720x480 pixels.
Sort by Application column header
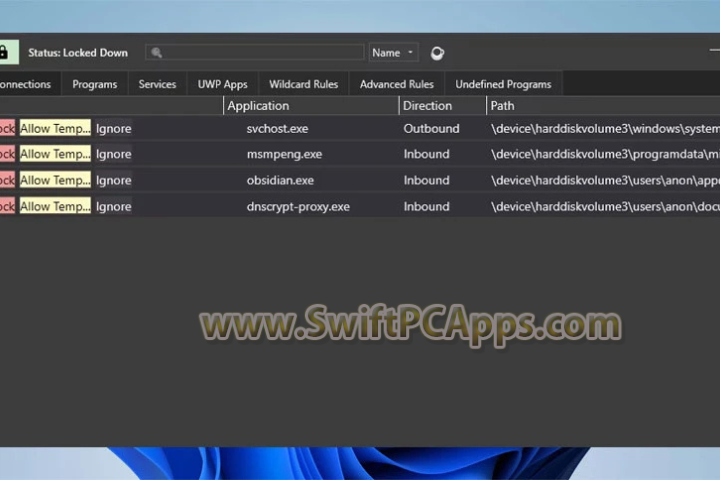pos(311,106)
